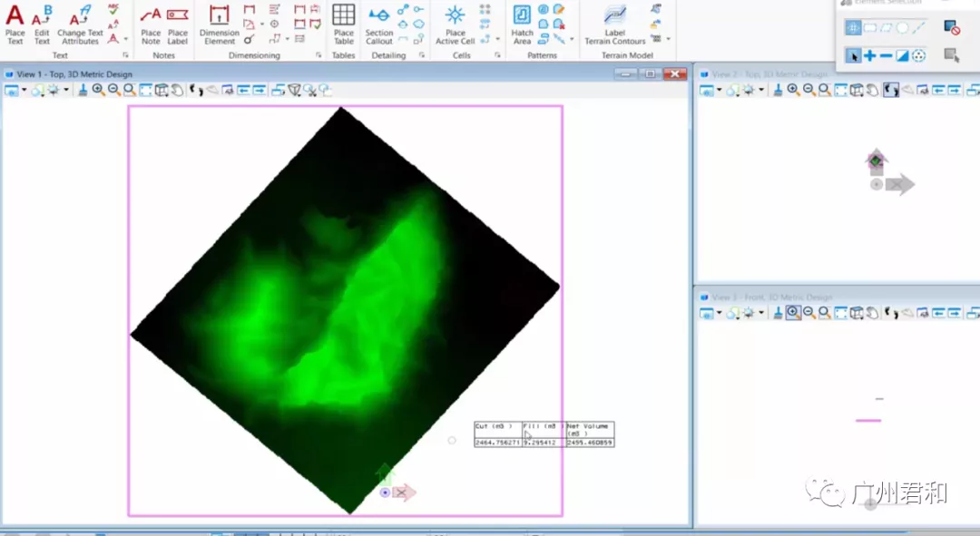Activate Pan View hand in View 1
980x536 pixels.
(x=178, y=90)
